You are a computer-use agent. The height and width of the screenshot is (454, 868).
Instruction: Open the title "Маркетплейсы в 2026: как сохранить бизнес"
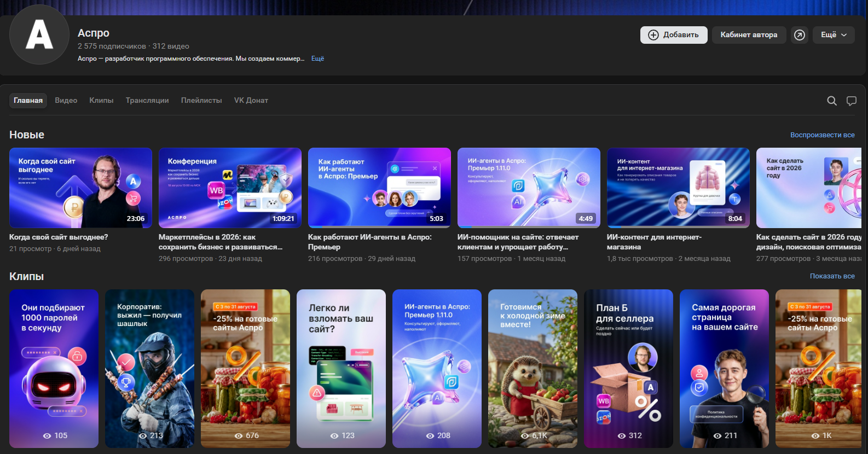(x=221, y=242)
